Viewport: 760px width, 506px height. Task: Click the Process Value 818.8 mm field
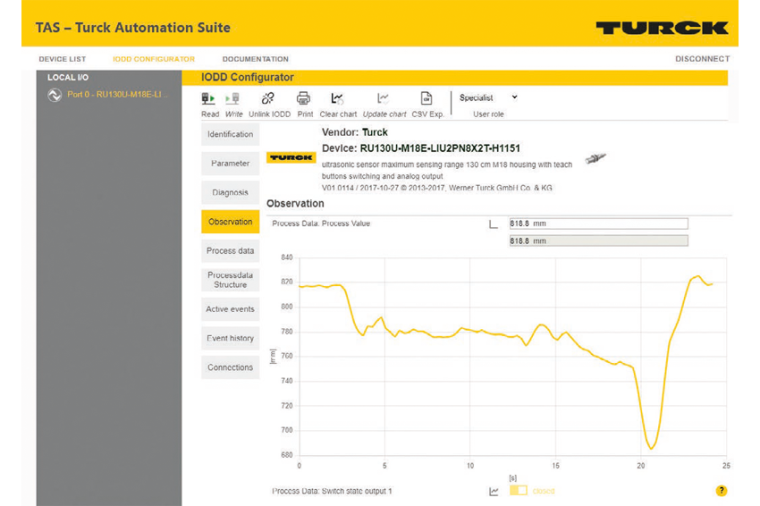point(598,224)
